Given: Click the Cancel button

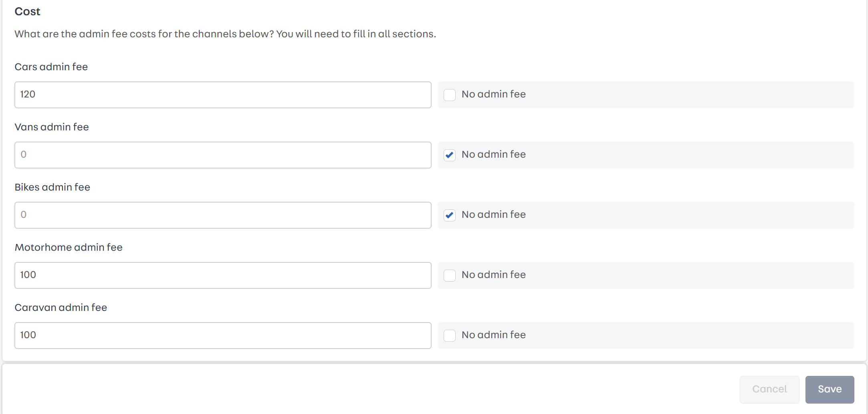Looking at the screenshot, I should 769,389.
